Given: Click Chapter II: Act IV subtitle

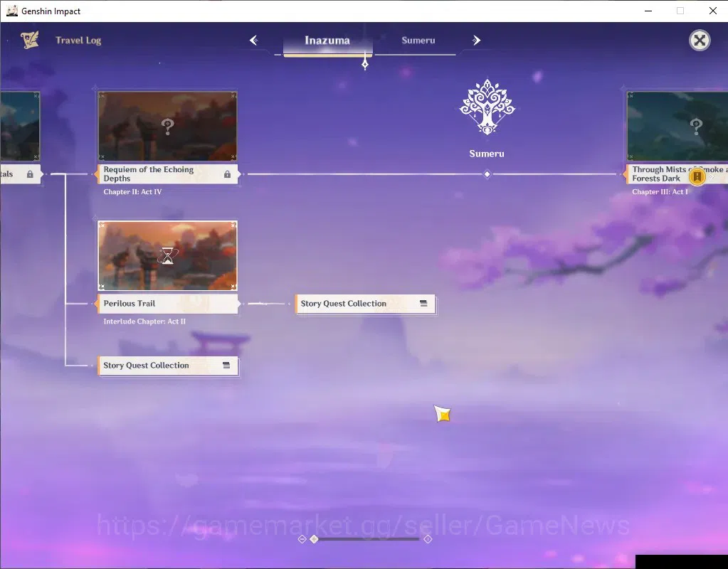Looking at the screenshot, I should pyautogui.click(x=132, y=191).
